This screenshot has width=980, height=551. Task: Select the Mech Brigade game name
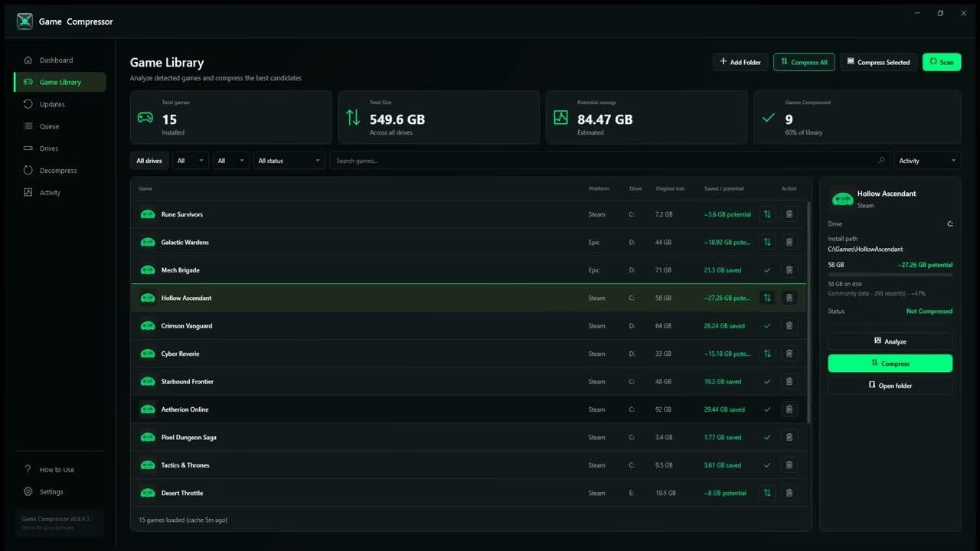click(180, 270)
